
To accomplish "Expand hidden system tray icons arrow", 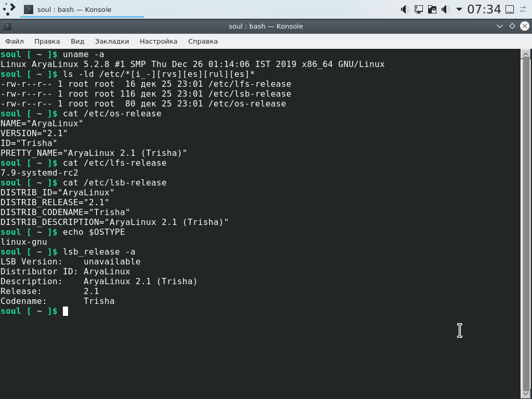I will (459, 9).
